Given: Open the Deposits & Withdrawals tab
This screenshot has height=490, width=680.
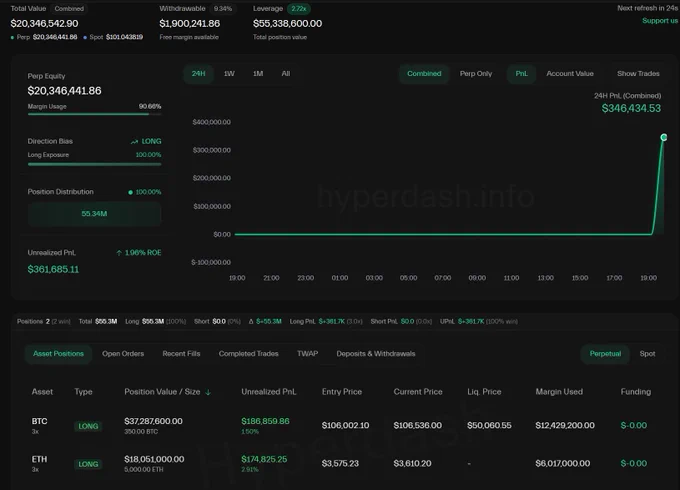Looking at the screenshot, I should [376, 354].
